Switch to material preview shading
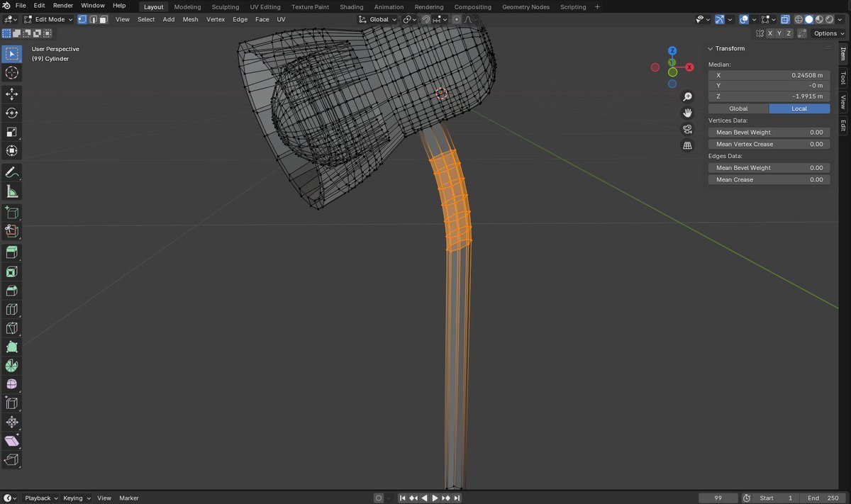Viewport: 851px width, 504px height. (818, 19)
